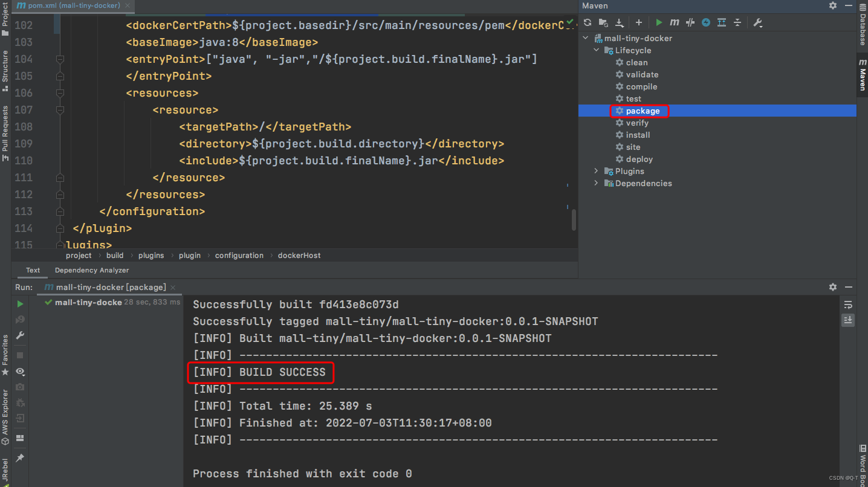Image resolution: width=868 pixels, height=487 pixels.
Task: Collapse fold marker on line 107
Action: coord(60,110)
